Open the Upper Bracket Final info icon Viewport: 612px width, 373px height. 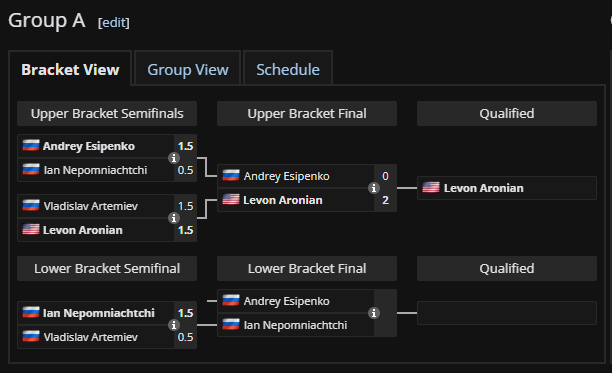point(374,188)
